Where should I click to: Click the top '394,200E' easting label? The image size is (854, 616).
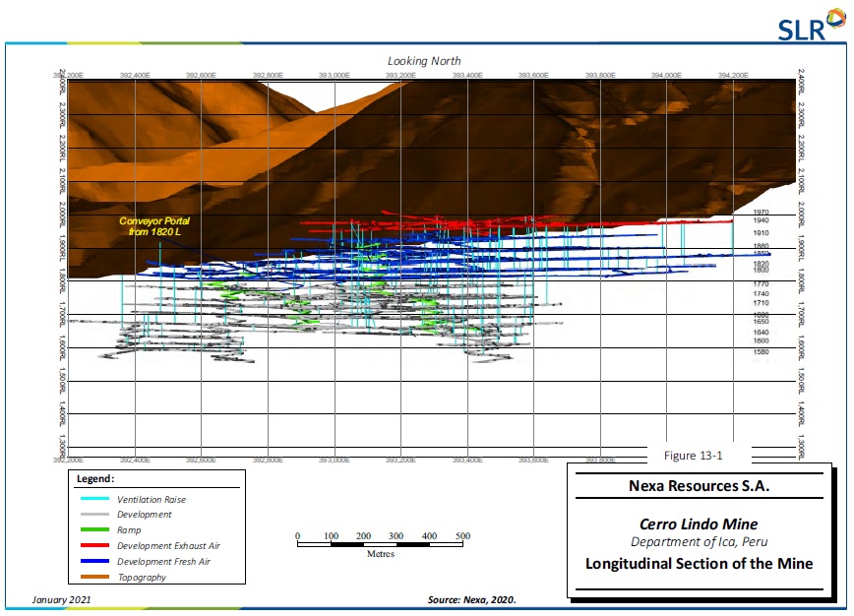tap(733, 75)
